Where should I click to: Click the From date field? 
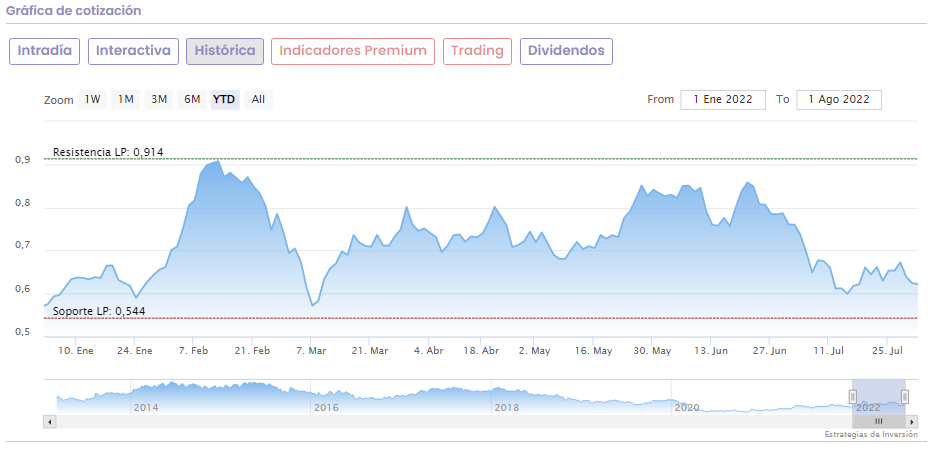pos(723,99)
